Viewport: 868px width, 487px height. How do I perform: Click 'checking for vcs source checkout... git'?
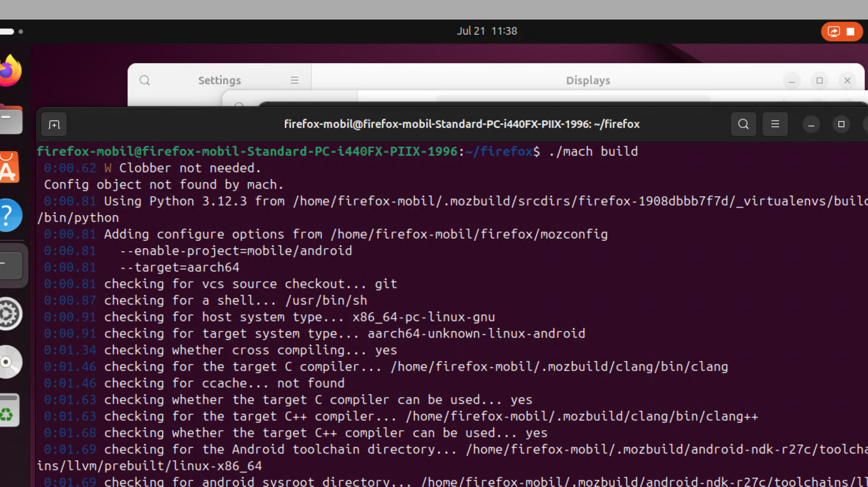pyautogui.click(x=251, y=284)
